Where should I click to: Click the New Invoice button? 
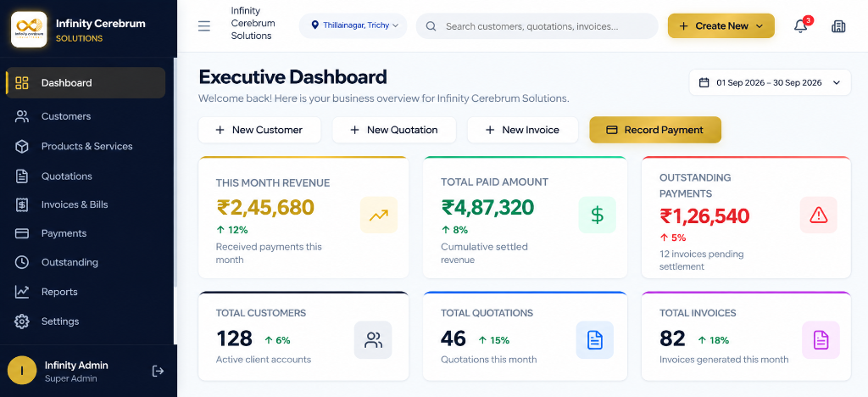522,130
